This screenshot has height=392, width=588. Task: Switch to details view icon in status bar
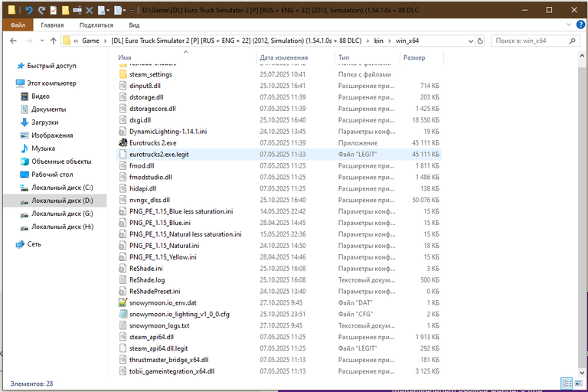point(567,384)
